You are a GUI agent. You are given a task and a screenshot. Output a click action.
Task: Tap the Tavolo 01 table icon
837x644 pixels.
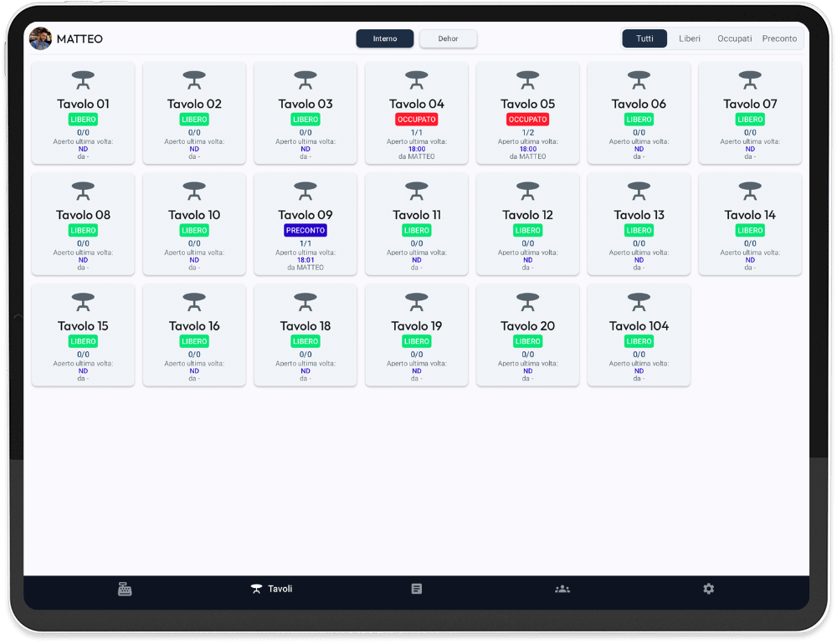pyautogui.click(x=83, y=80)
